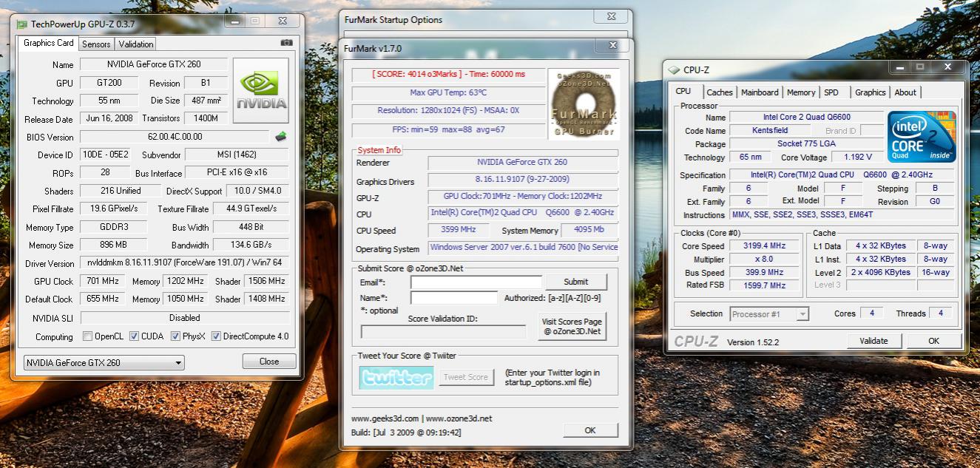The height and width of the screenshot is (468, 980).
Task: Open the Processor #1 selection dropdown
Action: 769,314
